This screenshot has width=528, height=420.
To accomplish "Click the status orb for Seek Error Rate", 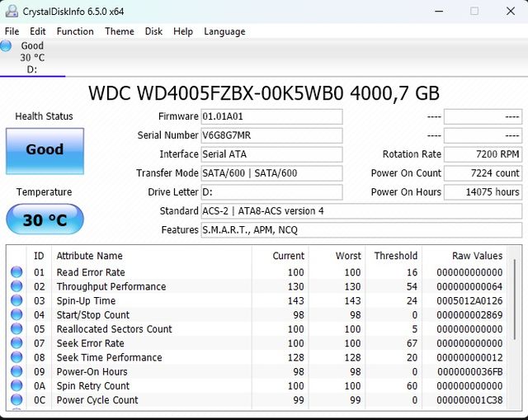I will (16, 342).
